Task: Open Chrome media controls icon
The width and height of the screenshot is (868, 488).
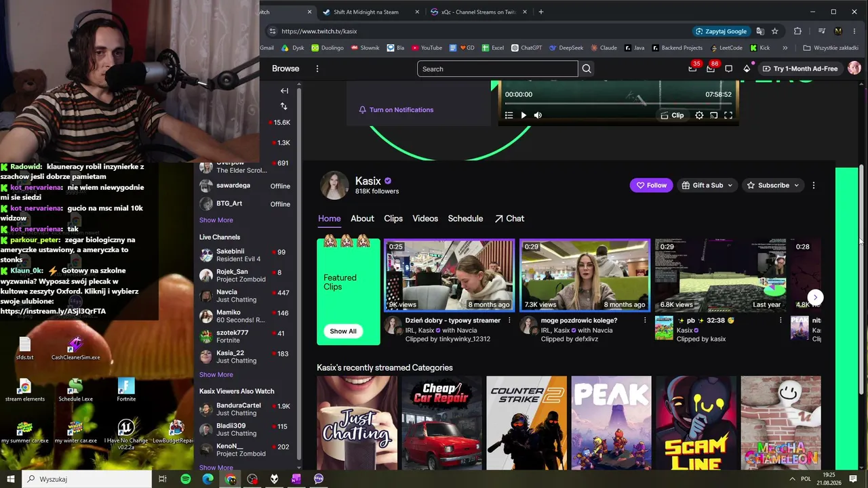Action: pos(822,31)
